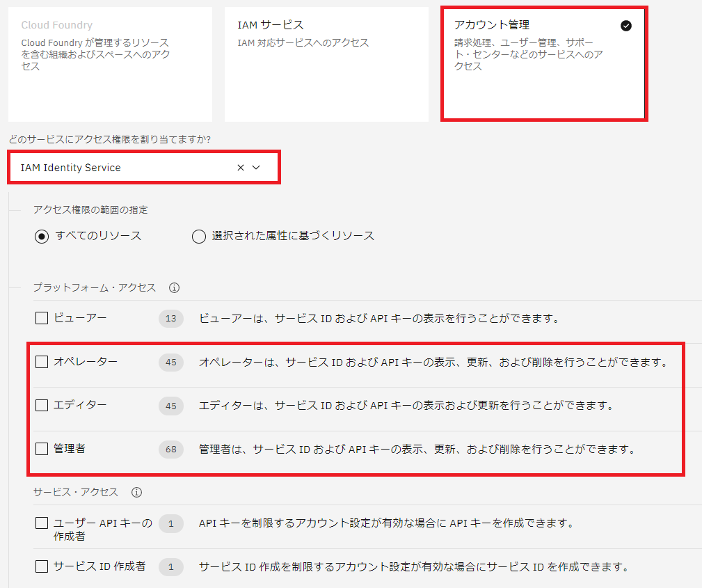702x588 pixels.
Task: Check the ユーザー API キーの作成者 checkbox
Action: pyautogui.click(x=42, y=523)
